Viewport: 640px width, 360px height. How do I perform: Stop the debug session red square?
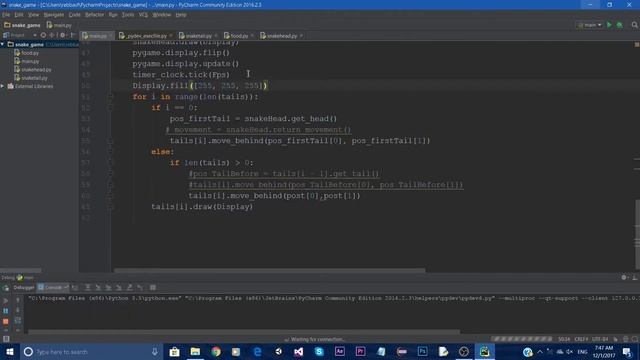(6, 321)
